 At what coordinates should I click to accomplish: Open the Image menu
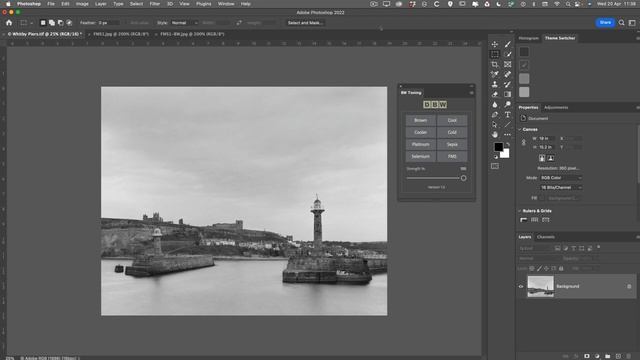[x=82, y=4]
